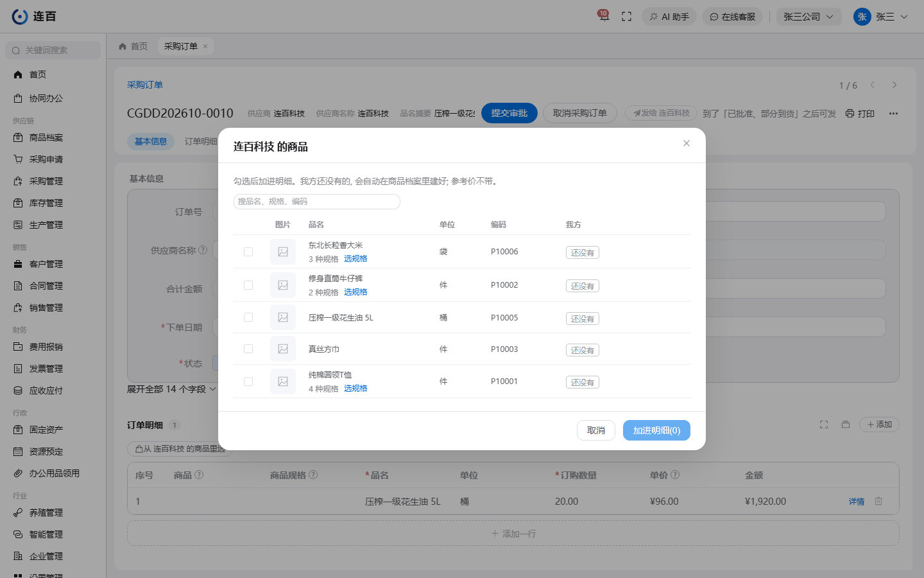Switch to the 首页 breadcrumb tab
This screenshot has height=578, width=924.
click(133, 46)
